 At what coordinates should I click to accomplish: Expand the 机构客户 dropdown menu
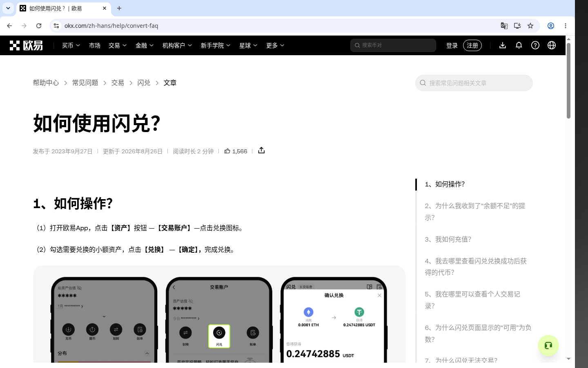(177, 45)
